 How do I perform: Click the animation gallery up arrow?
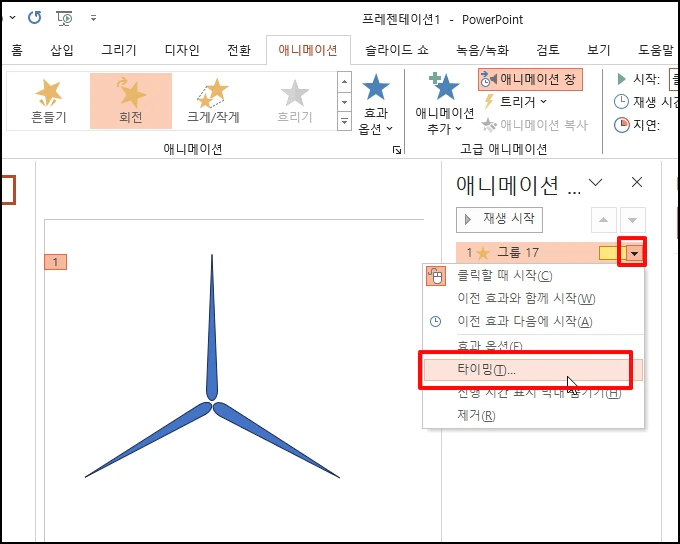click(x=344, y=82)
